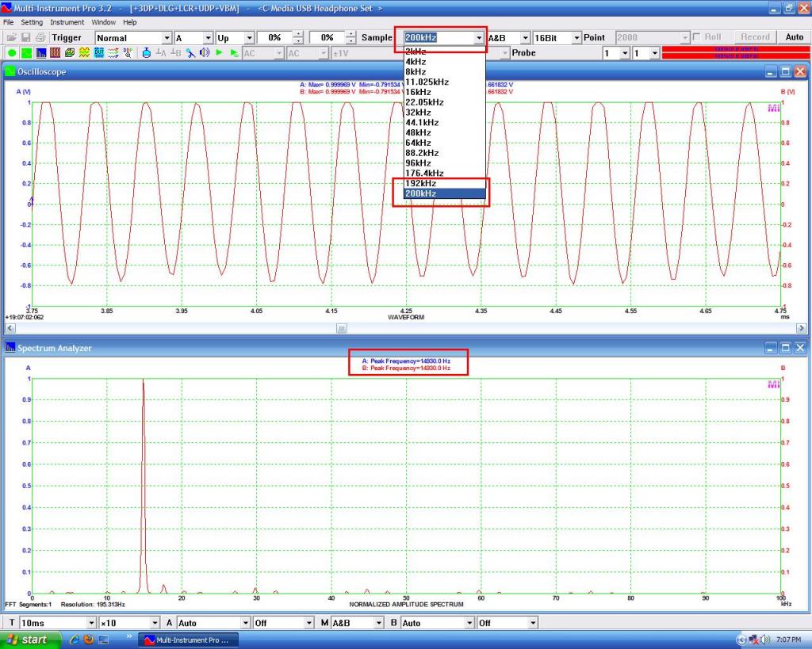
Task: Toggle the Roll checkbox
Action: 696,37
